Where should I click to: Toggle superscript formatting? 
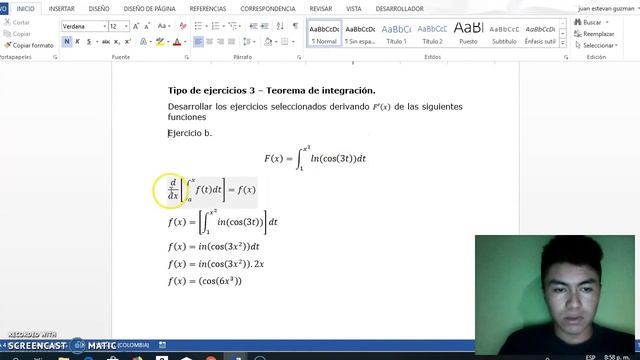(128, 42)
